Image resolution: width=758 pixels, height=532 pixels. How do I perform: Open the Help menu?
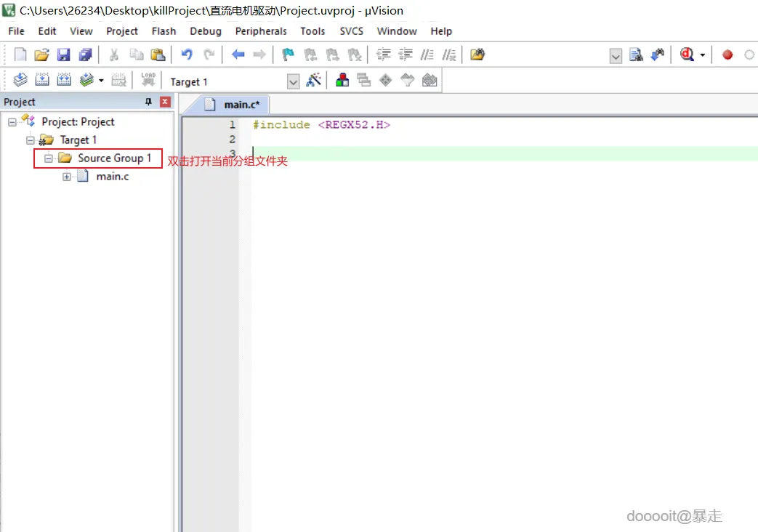coord(441,31)
